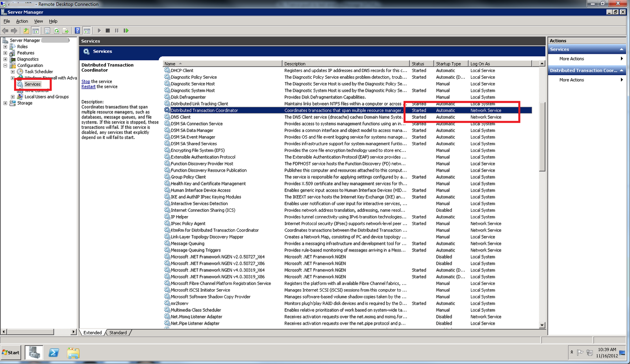Click the Task Scheduler clock icon

point(20,72)
